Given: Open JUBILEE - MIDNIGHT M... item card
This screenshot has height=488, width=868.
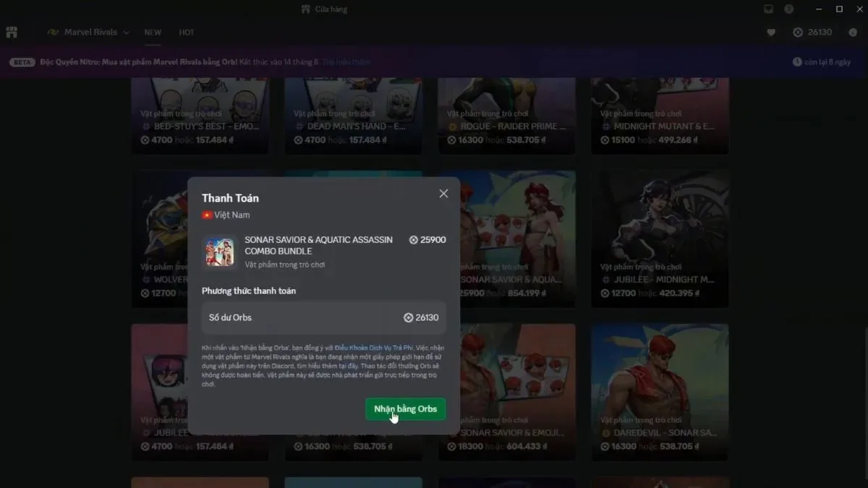Looking at the screenshot, I should (x=660, y=239).
